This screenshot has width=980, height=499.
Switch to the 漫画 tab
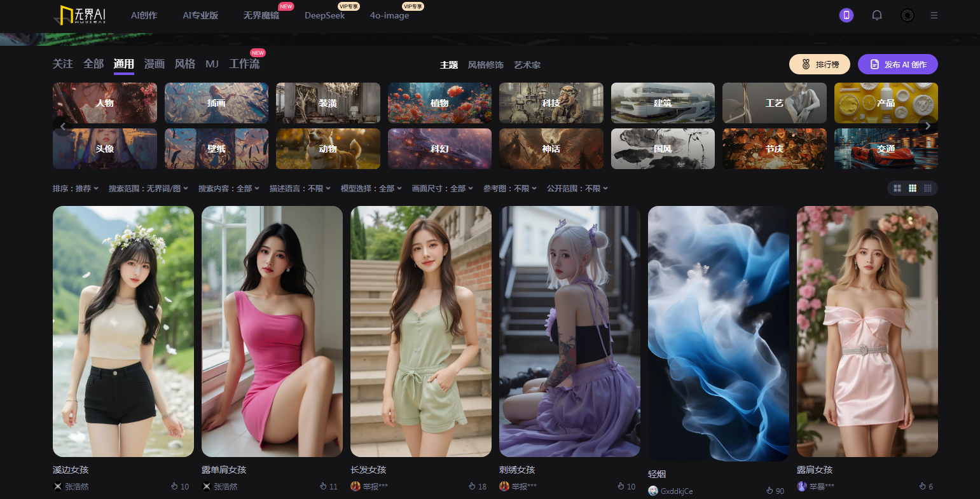coord(155,64)
